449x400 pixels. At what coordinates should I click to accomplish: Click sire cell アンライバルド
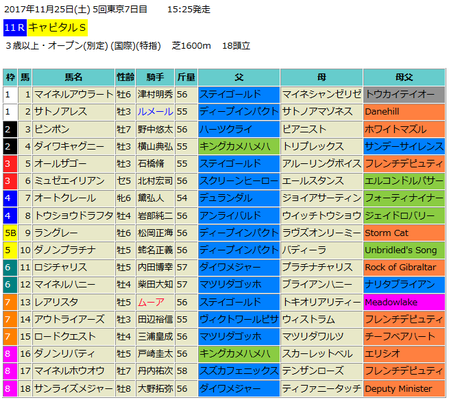click(239, 216)
